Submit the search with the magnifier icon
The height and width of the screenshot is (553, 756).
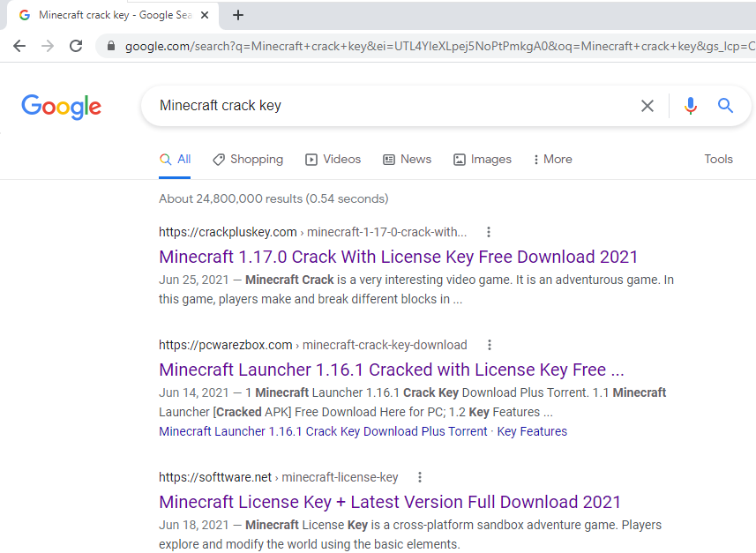tap(725, 105)
